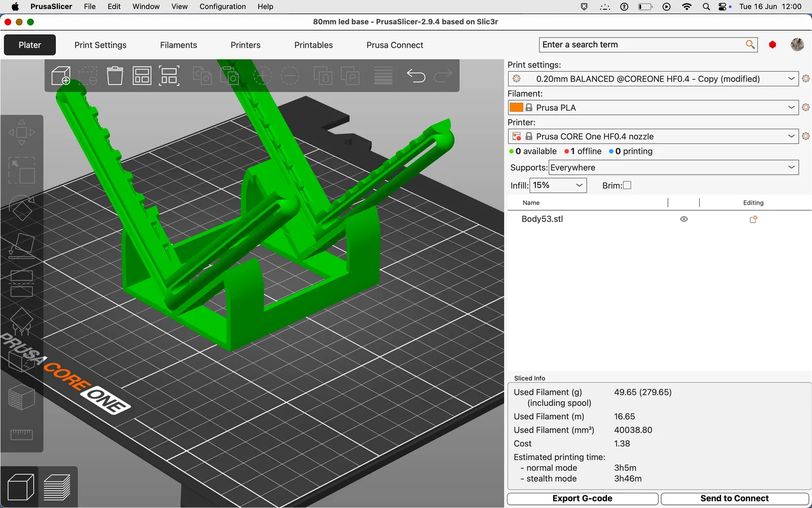The width and height of the screenshot is (812, 508).
Task: Click the Redo arrow in toolbar
Action: tap(443, 76)
